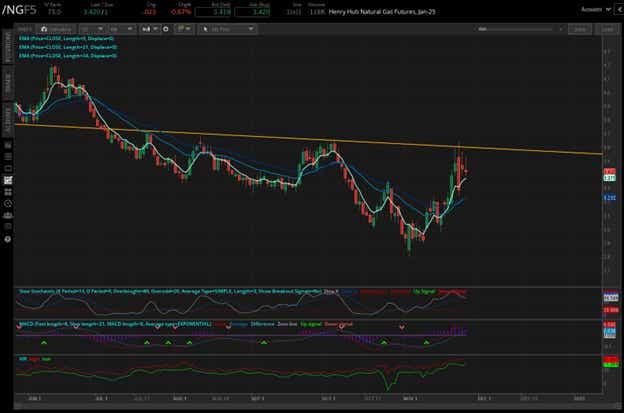Click the /NGF5 symbol at top left
This screenshot has width=624, height=413.
point(19,10)
